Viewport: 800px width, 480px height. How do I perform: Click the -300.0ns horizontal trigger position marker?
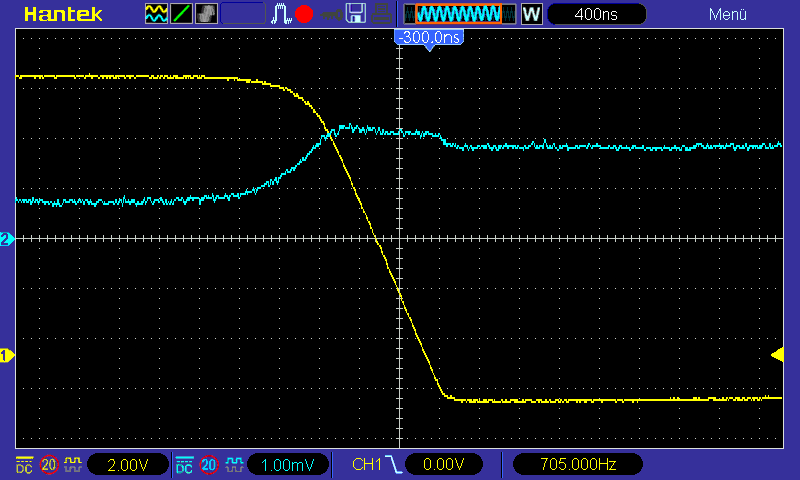click(x=429, y=39)
